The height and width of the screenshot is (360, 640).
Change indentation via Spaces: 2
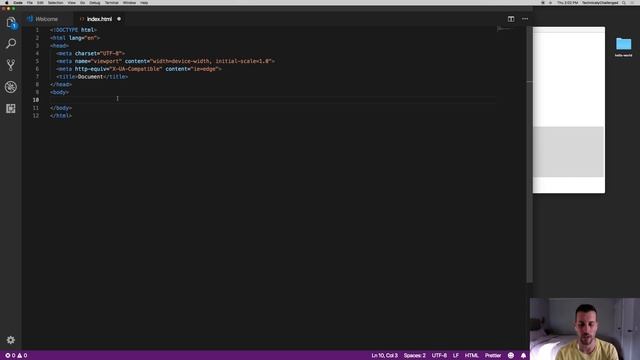pos(415,356)
